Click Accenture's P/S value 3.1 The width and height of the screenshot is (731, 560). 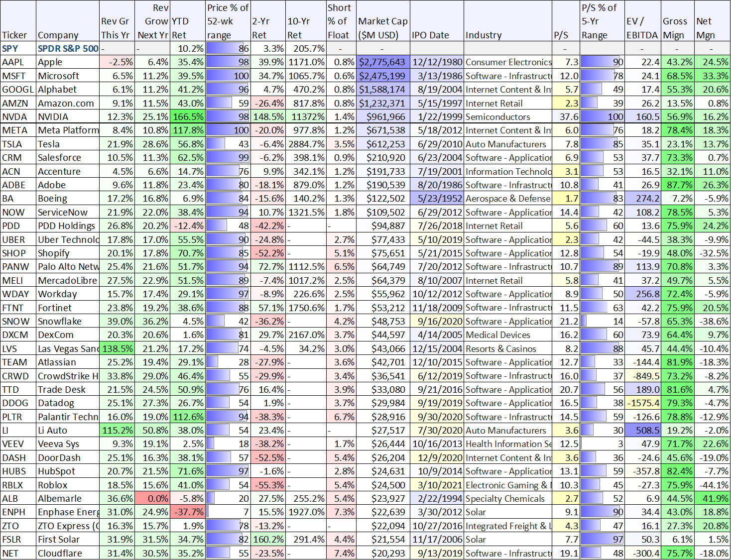(566, 172)
